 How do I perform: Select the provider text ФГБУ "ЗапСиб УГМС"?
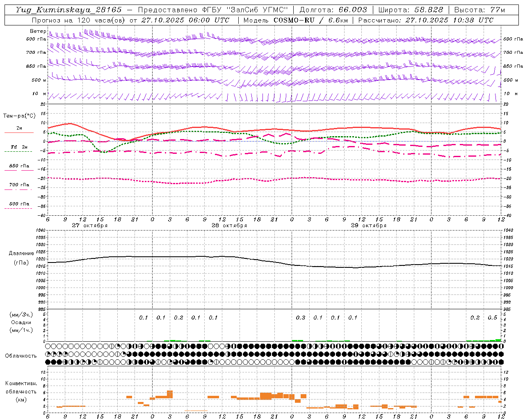245,10
